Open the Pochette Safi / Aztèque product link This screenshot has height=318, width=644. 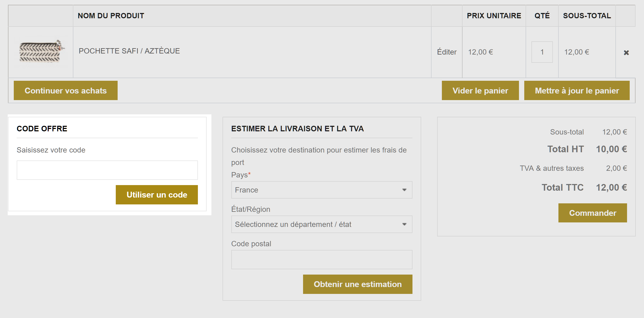pyautogui.click(x=129, y=51)
